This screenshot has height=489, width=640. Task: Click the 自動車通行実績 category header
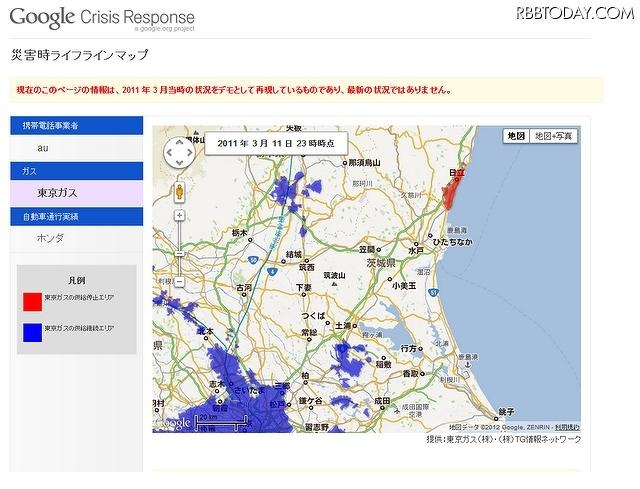pos(77,216)
